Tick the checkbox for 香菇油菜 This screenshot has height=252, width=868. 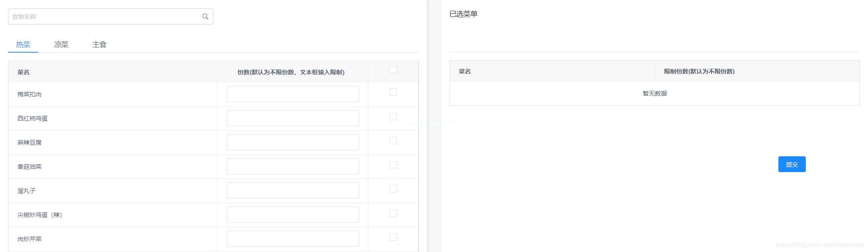click(393, 165)
